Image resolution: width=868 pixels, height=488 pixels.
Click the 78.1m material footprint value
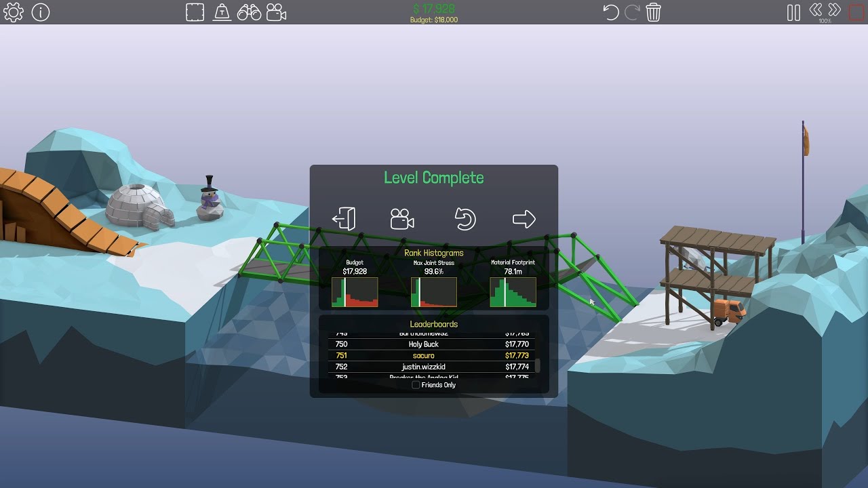click(513, 271)
